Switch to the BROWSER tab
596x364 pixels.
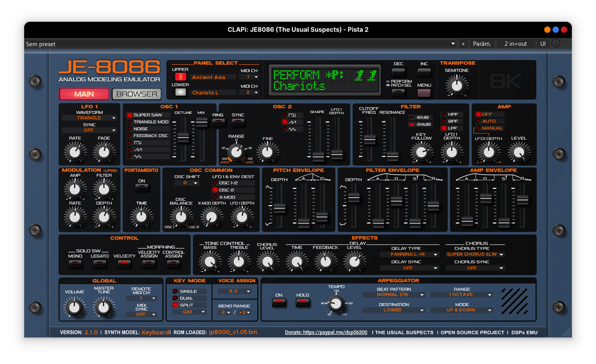[137, 94]
